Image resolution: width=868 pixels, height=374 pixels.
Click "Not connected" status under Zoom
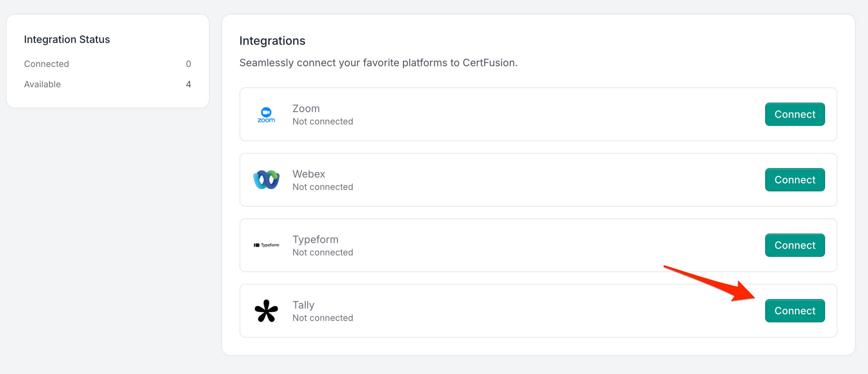coord(322,122)
